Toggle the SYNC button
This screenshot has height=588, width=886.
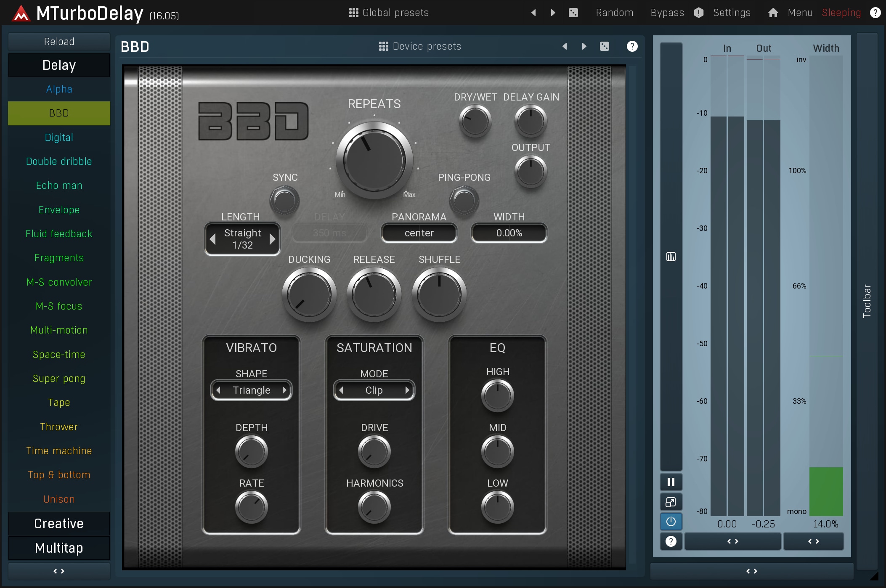pyautogui.click(x=284, y=201)
